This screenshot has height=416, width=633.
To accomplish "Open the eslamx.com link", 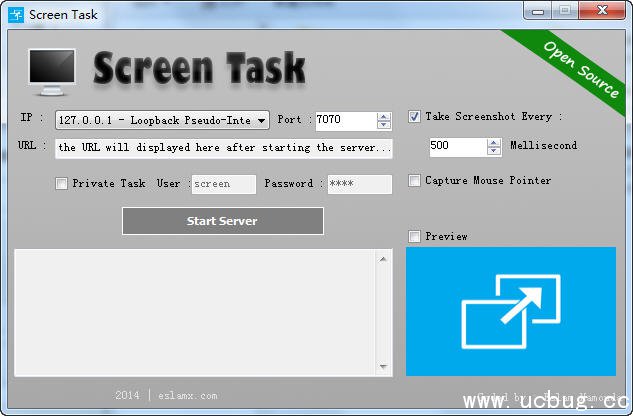I will click(x=186, y=396).
